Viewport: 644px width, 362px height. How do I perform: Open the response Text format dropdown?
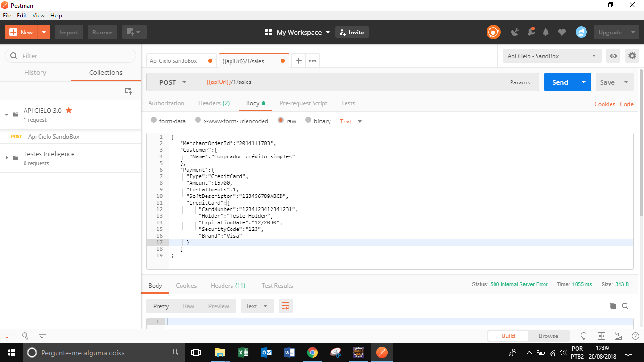coord(257,306)
